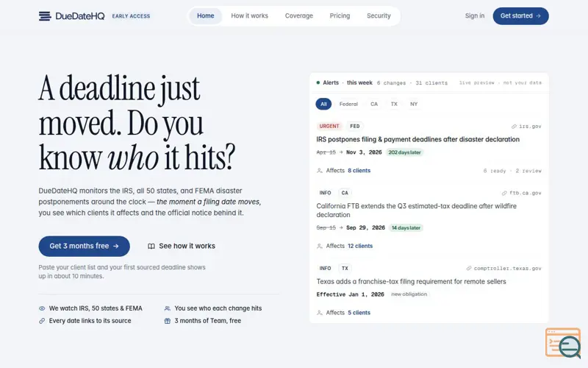Select the Federal alerts filter
588x368 pixels.
pos(348,104)
